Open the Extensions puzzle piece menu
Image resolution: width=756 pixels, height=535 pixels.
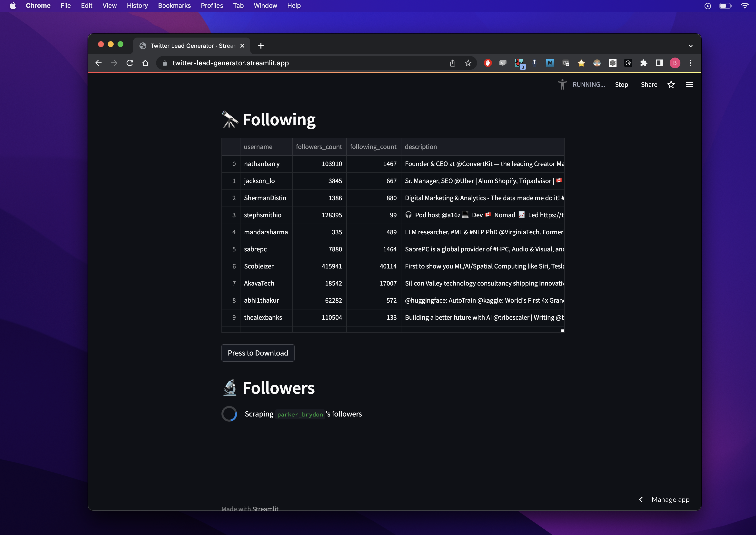643,63
